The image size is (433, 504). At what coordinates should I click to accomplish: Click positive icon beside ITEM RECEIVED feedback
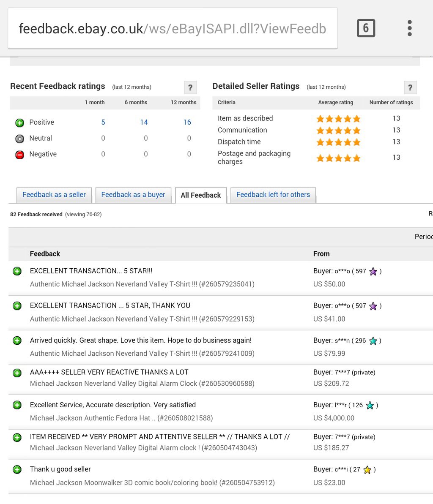click(x=17, y=438)
